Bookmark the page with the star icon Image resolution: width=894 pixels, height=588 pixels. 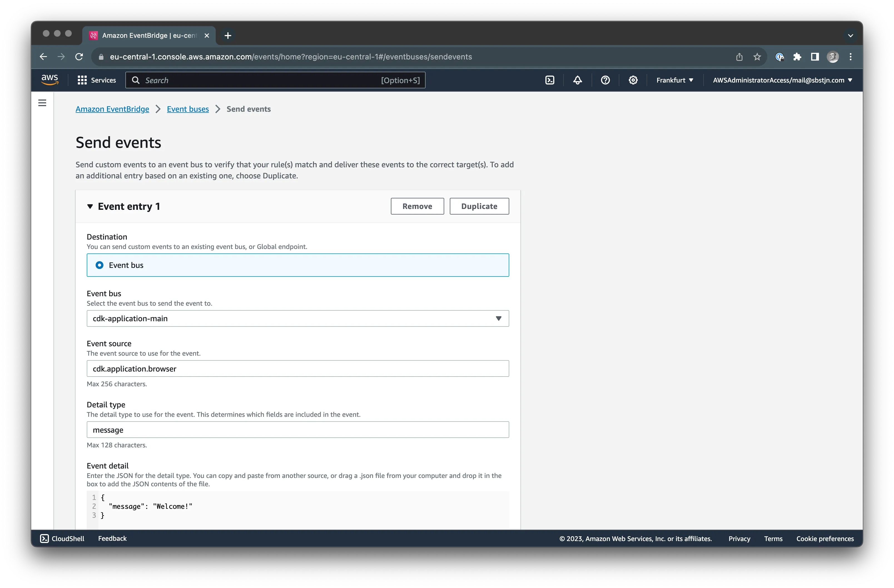(x=757, y=57)
